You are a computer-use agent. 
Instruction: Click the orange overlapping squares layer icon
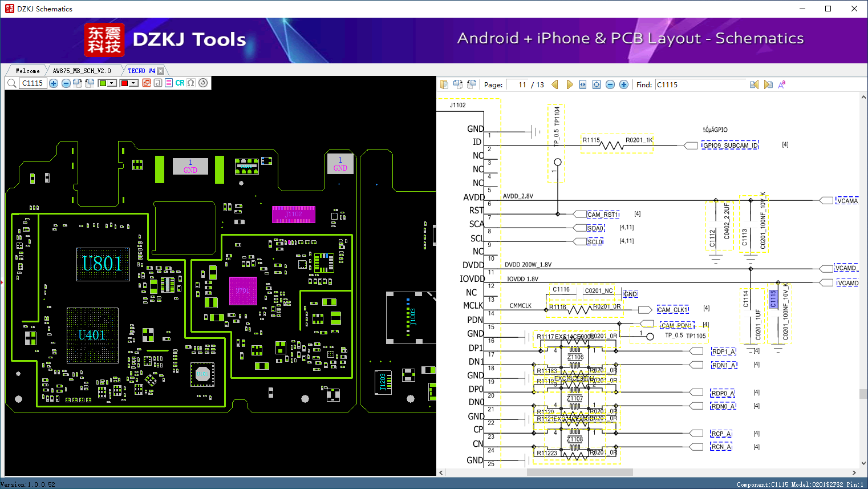[147, 83]
